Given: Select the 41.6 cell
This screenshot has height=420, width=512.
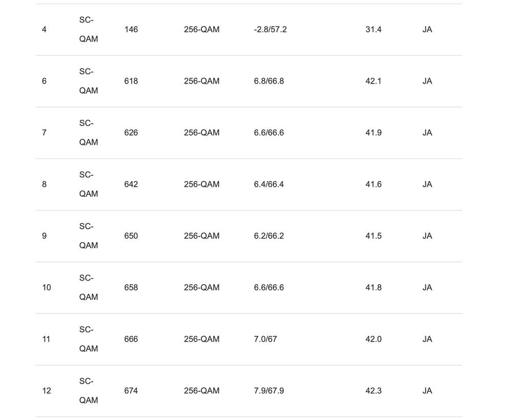Looking at the screenshot, I should [x=373, y=184].
